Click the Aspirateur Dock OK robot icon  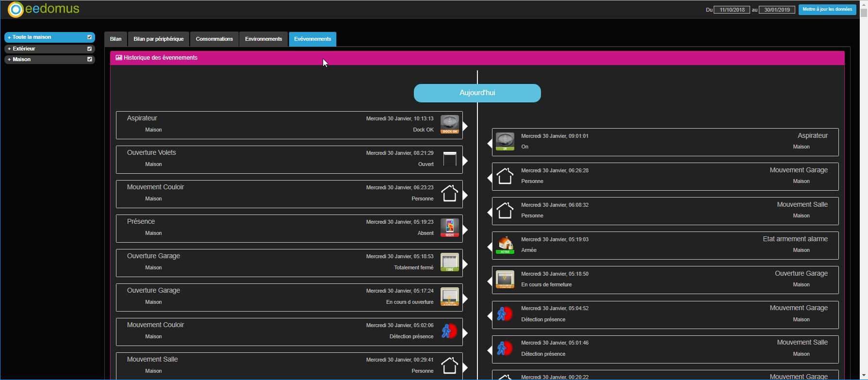coord(449,124)
